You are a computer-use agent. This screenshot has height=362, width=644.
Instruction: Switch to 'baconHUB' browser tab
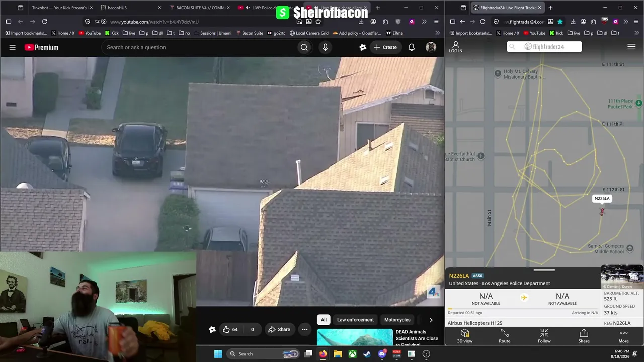pyautogui.click(x=131, y=8)
